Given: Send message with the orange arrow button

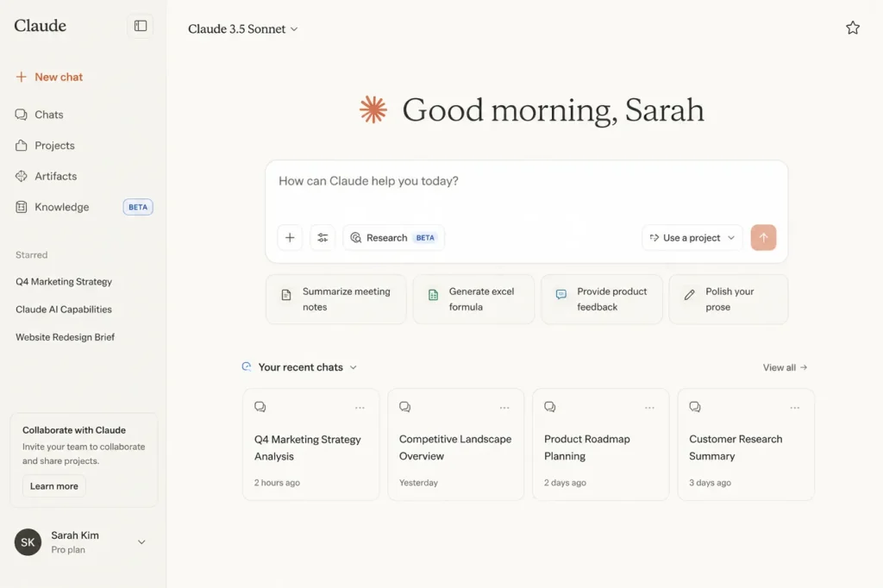Looking at the screenshot, I should [764, 238].
